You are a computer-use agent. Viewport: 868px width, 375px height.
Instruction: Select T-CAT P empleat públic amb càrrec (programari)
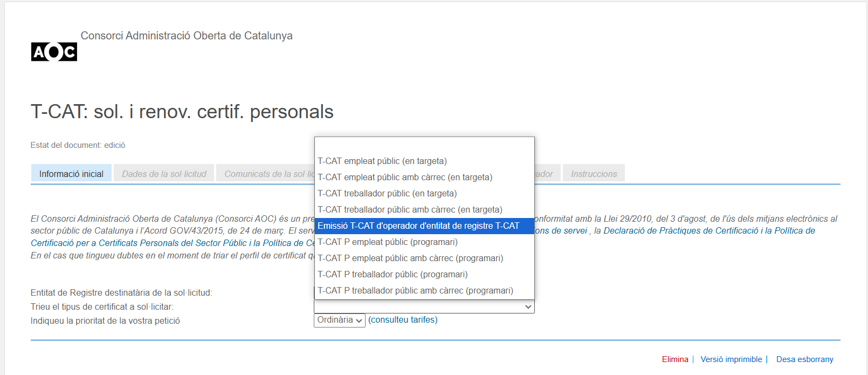[424, 258]
